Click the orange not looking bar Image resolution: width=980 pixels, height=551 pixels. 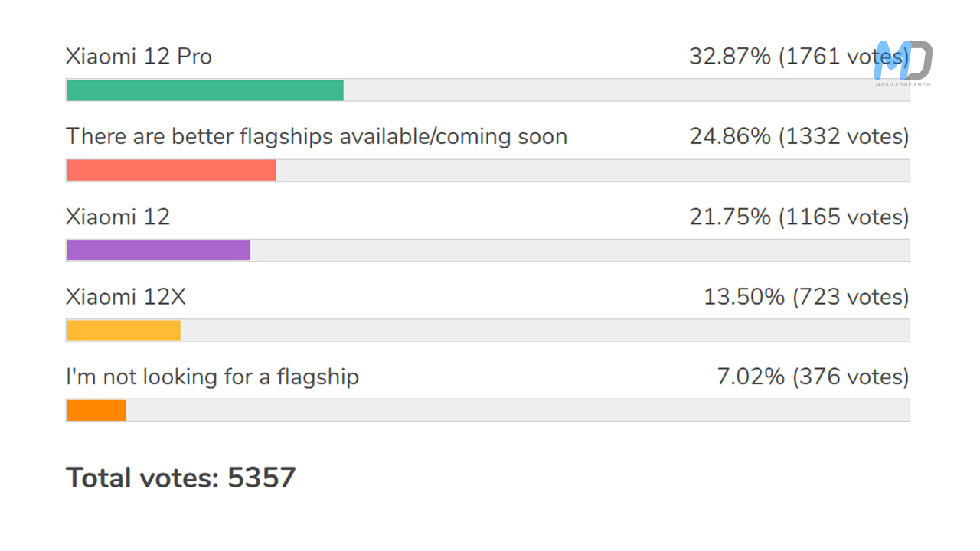(96, 410)
